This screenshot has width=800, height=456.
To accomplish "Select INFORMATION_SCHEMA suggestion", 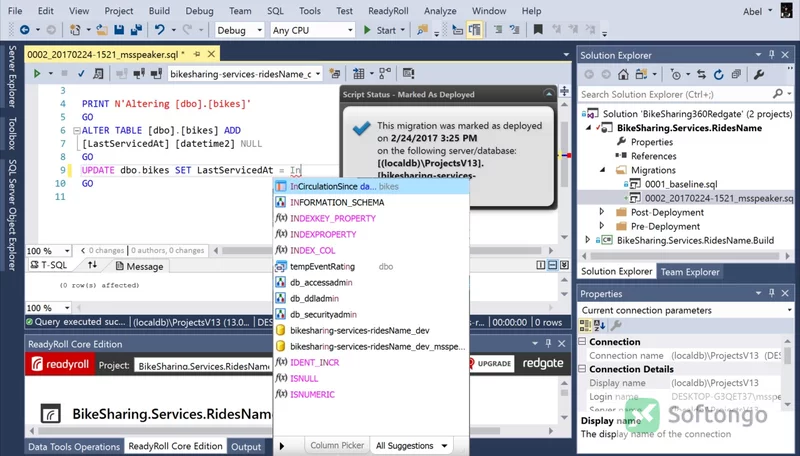I will pyautogui.click(x=371, y=202).
